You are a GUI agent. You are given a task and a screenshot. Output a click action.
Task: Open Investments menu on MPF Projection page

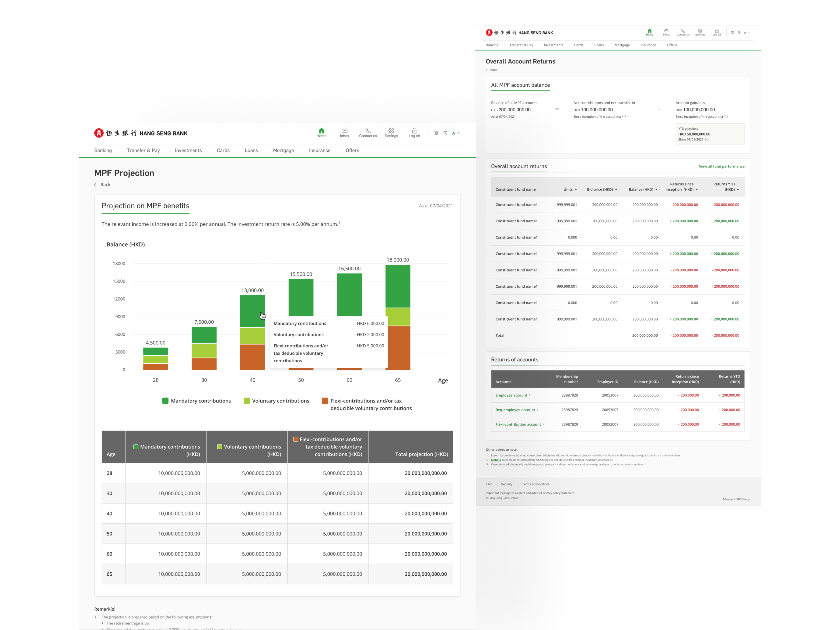point(188,150)
